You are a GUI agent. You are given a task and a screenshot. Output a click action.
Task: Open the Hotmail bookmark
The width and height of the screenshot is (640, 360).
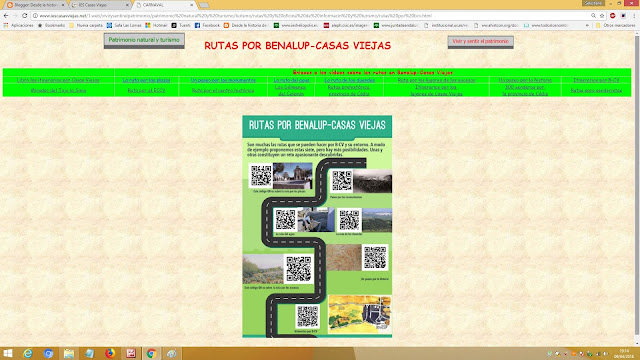point(156,25)
